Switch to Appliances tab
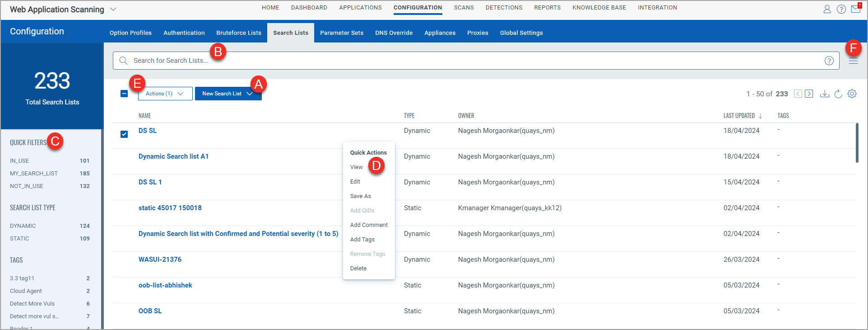 tap(440, 33)
